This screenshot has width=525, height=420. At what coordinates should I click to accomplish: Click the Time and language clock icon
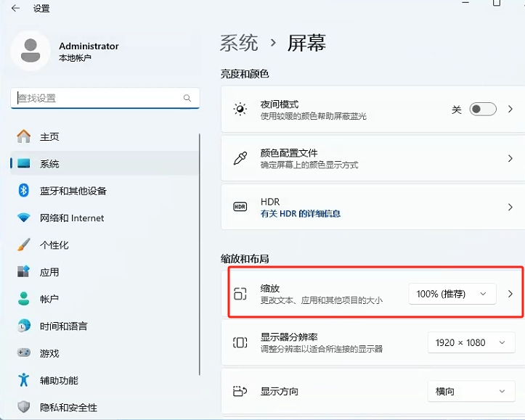pyautogui.click(x=23, y=326)
